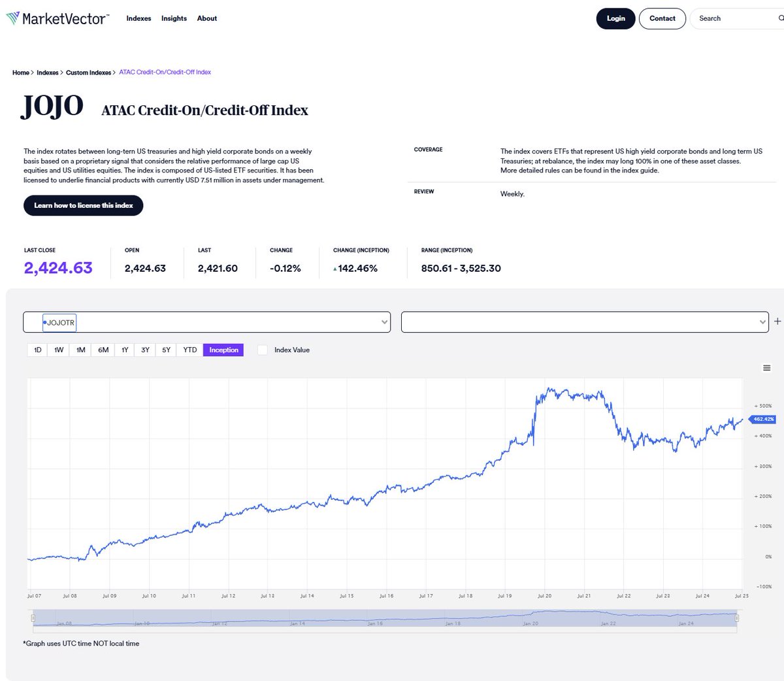
Task: Select the 1M time range
Action: (x=81, y=350)
